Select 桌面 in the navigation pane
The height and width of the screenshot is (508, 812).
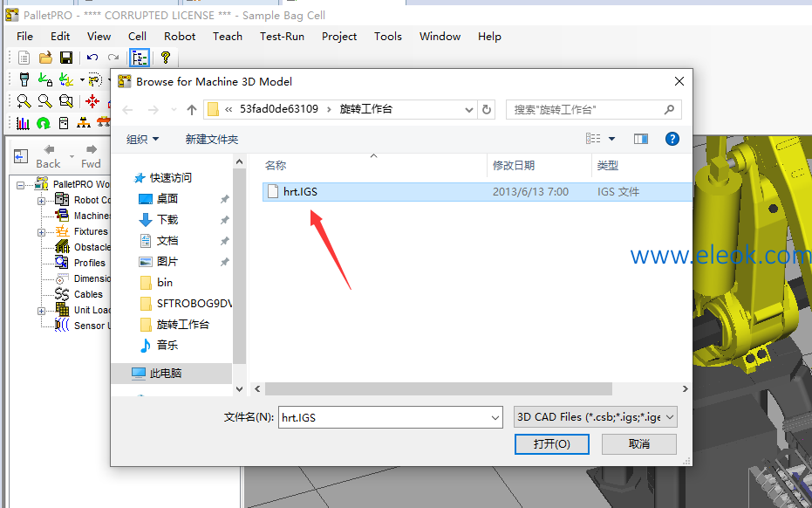(x=167, y=198)
